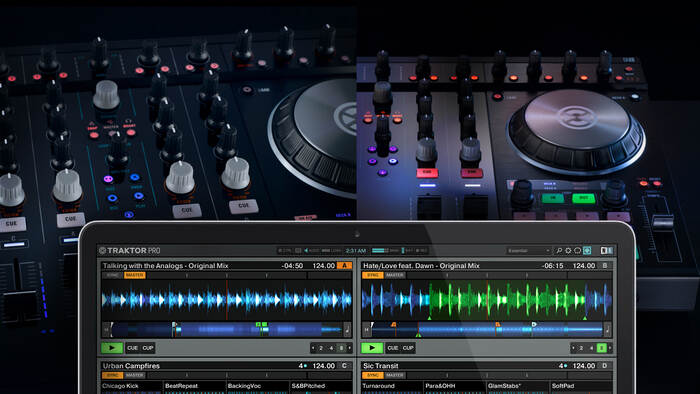Start playback on Deck B
700x394 pixels.
coord(372,348)
